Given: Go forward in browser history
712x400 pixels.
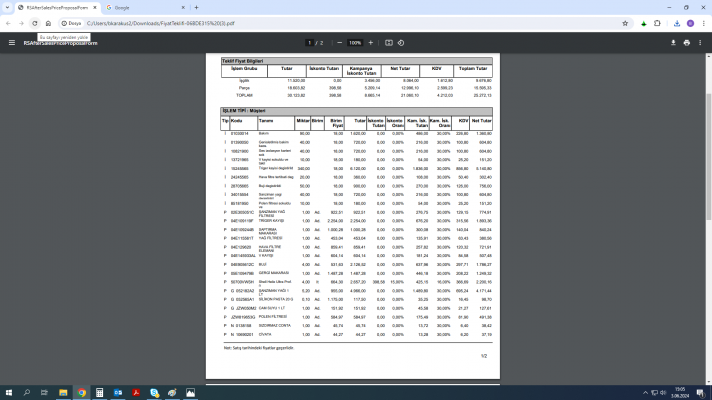Looking at the screenshot, I should coord(21,23).
